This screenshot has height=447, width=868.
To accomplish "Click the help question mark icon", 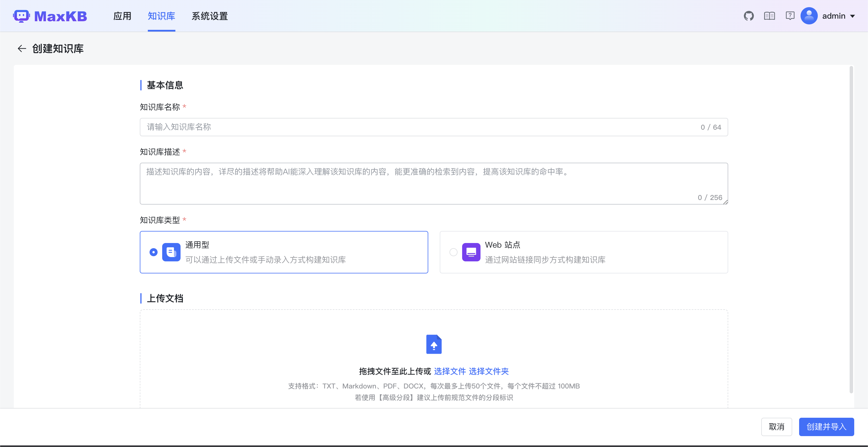I will 790,16.
